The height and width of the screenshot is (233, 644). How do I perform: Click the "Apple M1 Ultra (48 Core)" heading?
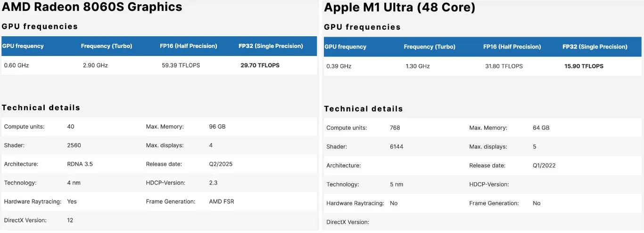[x=400, y=8]
